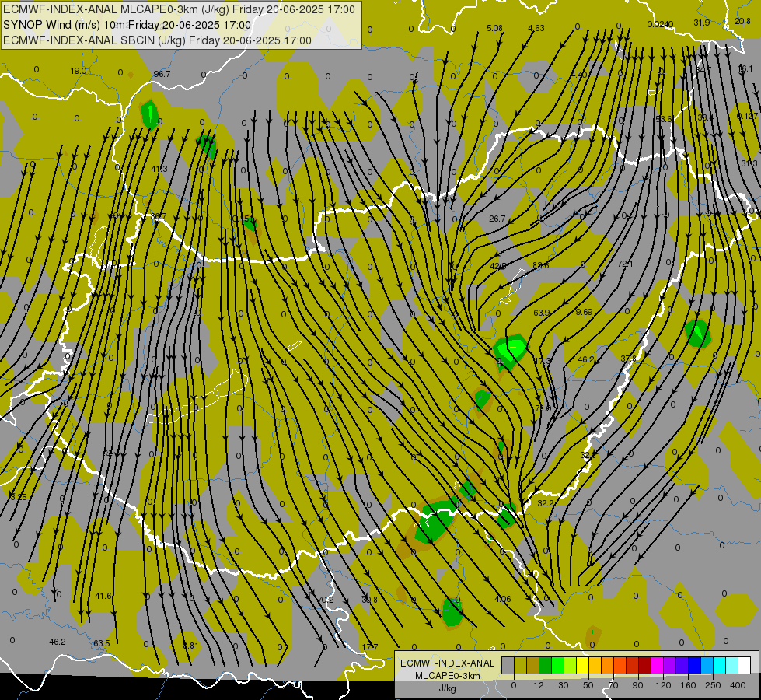Click the magenta swatch in the color scale
Screen dimensions: 761x700
point(657,665)
